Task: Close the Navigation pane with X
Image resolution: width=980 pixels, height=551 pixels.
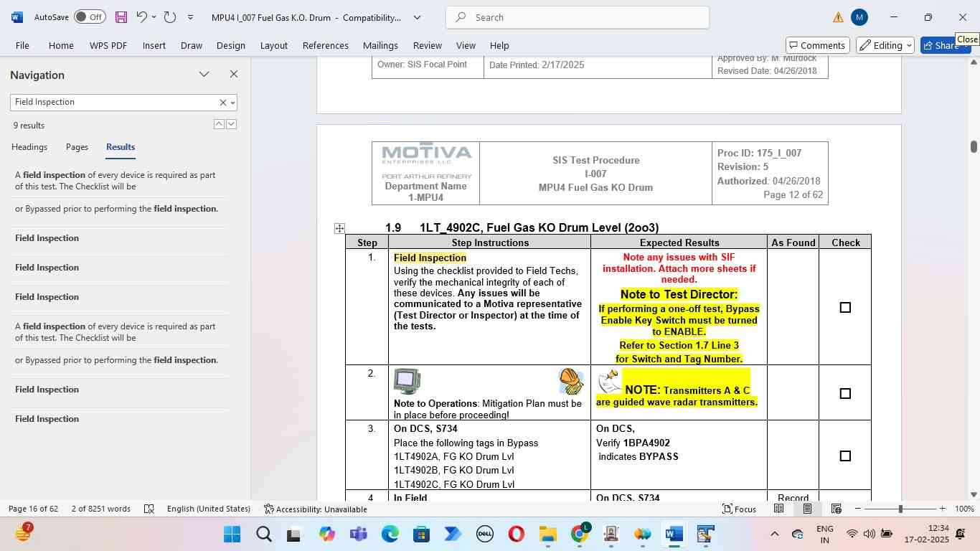Action: pos(233,74)
